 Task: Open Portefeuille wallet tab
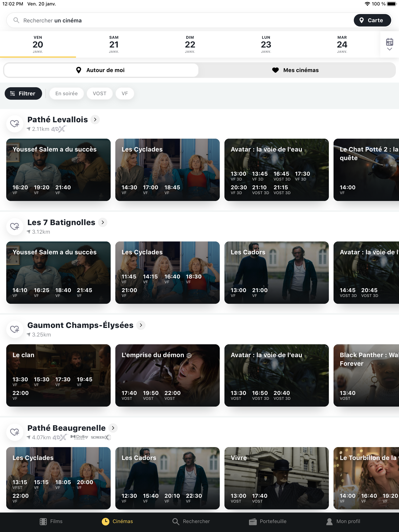pos(267,521)
